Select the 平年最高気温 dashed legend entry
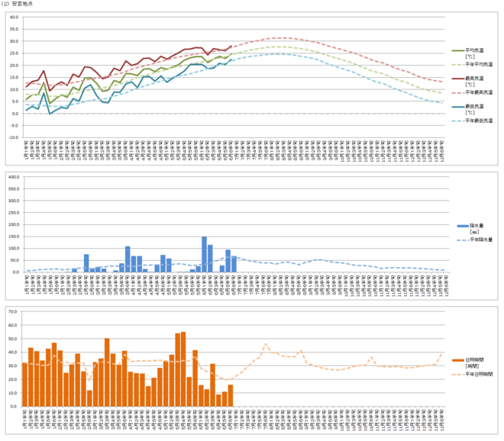Image resolution: width=504 pixels, height=441 pixels. tap(472, 92)
